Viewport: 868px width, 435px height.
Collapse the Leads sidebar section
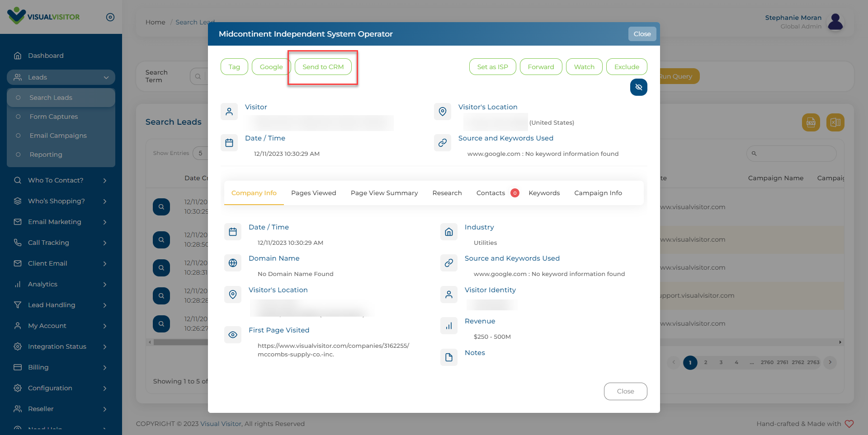(x=61, y=77)
